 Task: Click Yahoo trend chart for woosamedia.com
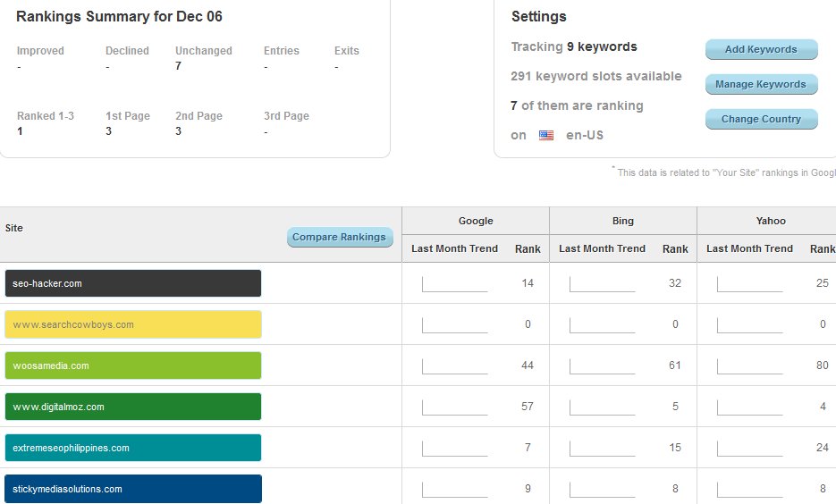750,365
